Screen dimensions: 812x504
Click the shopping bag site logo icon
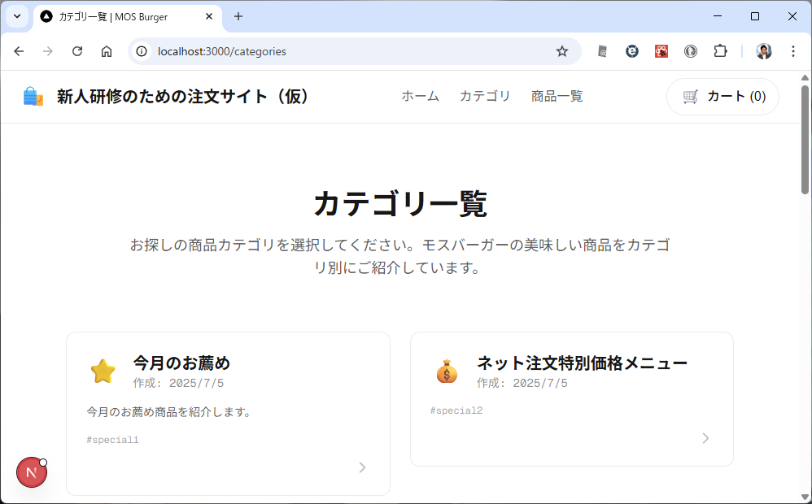[33, 97]
